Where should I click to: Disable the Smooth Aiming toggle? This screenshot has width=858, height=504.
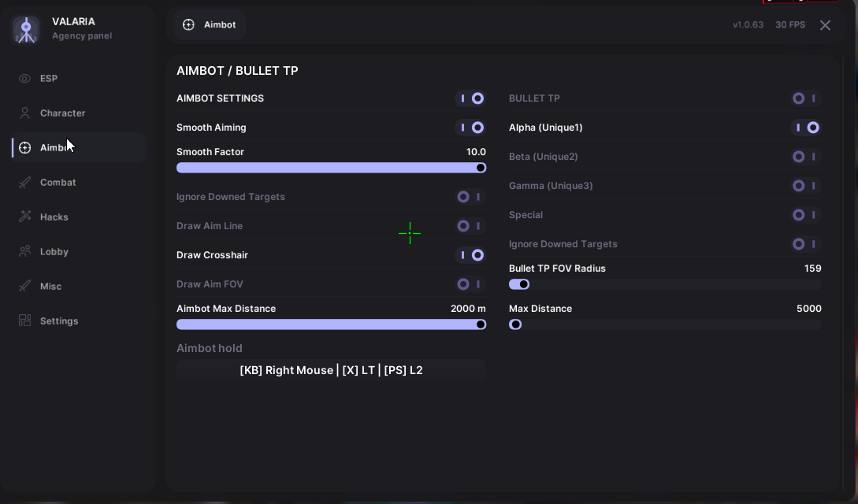(x=470, y=128)
